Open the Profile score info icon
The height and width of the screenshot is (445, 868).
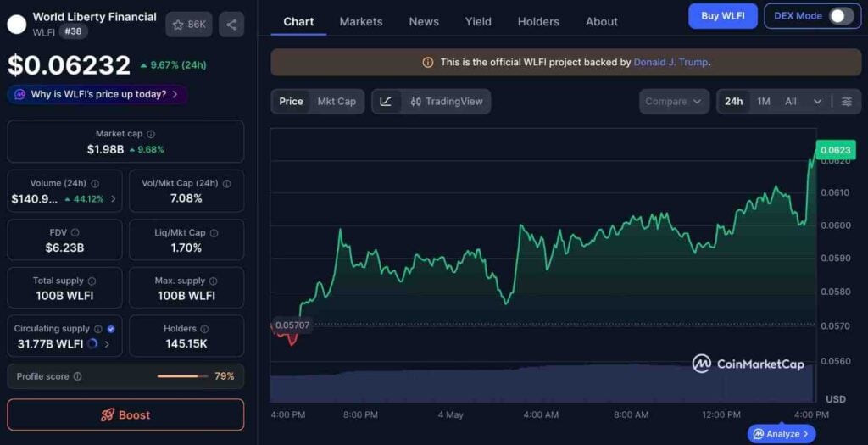pyautogui.click(x=77, y=376)
